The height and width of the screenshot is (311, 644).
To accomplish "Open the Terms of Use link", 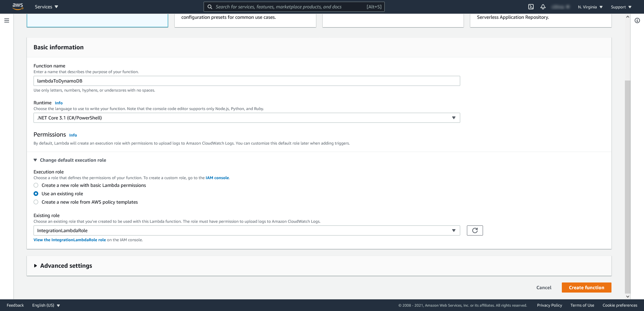I will 582,305.
